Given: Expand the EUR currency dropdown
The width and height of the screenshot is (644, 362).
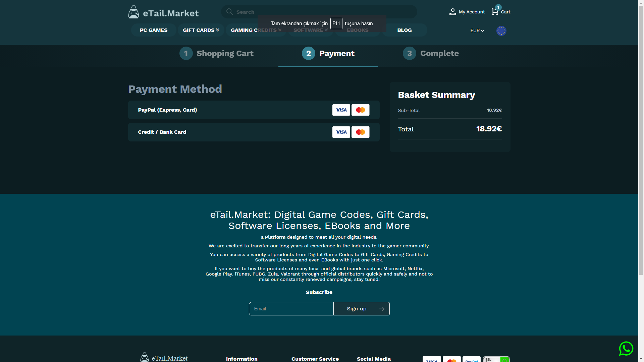Looking at the screenshot, I should coord(477,31).
